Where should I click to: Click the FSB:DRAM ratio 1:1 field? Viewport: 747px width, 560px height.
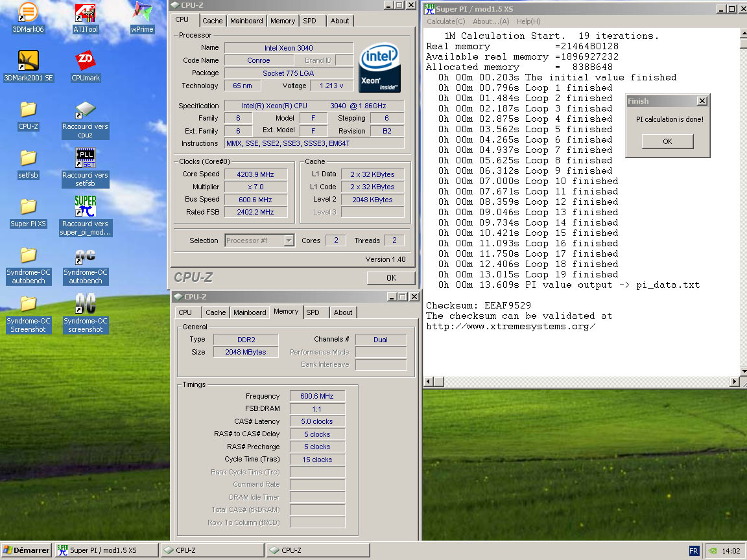(x=317, y=408)
